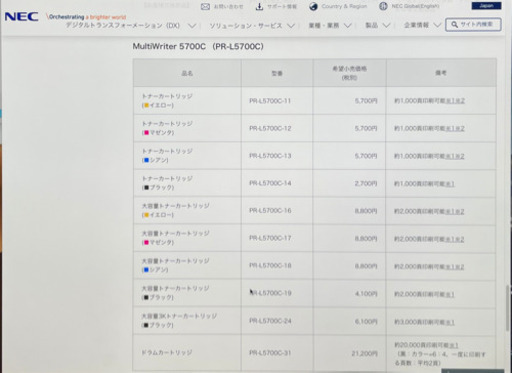Click the model number PR-L5700C-31
The image size is (512, 373).
click(x=270, y=353)
